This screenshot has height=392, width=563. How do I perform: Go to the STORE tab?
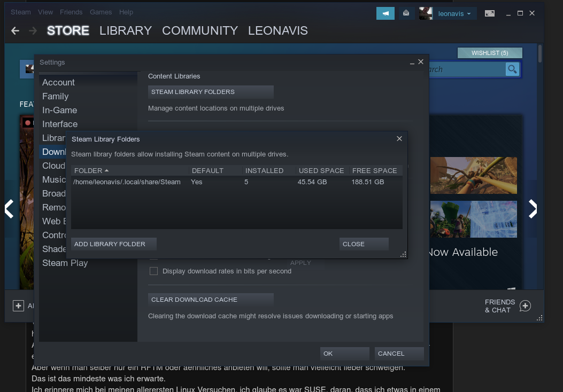coord(68,31)
